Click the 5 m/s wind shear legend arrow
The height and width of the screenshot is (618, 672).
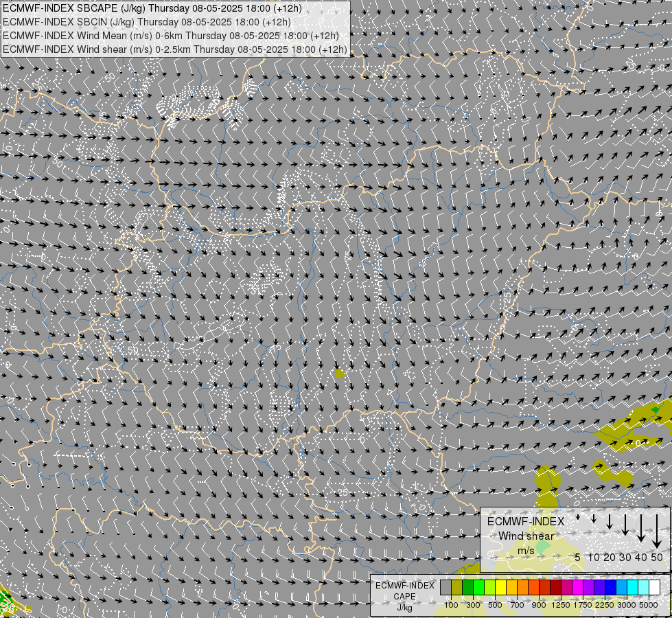pyautogui.click(x=578, y=517)
